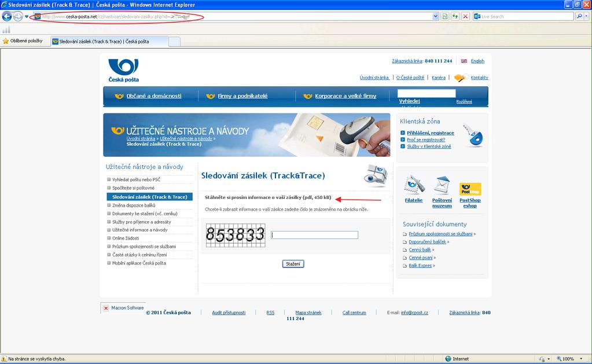
Task: Select Vyhledat poštu nebo PSČ sidebar item
Action: point(136,180)
